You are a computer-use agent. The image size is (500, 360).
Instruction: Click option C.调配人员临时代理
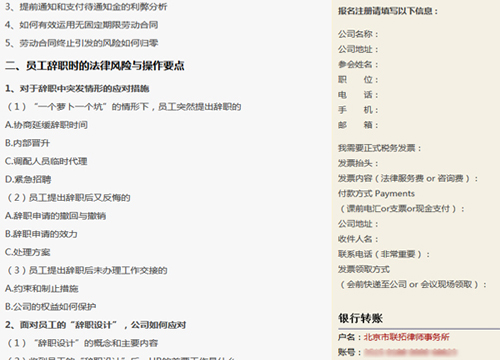click(x=46, y=161)
